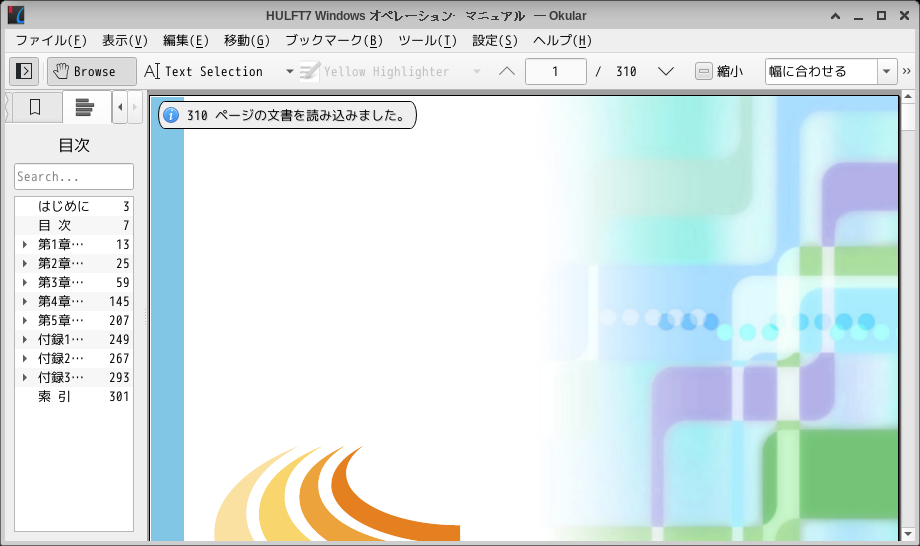Minimize the Okular window
Screen dimensions: 920x546
point(858,16)
